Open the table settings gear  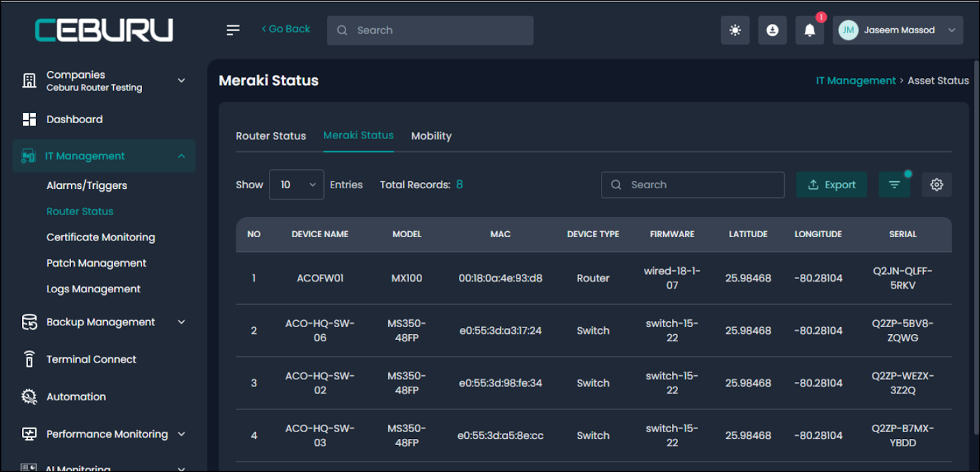[x=937, y=185]
